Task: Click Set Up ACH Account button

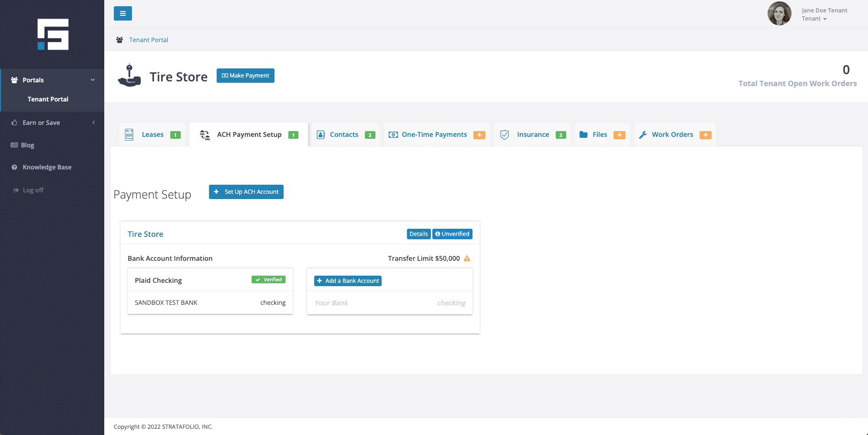Action: (246, 192)
